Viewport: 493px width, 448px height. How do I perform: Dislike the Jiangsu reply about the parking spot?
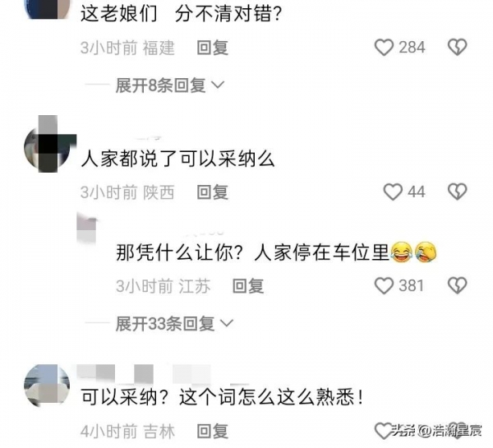click(x=458, y=285)
